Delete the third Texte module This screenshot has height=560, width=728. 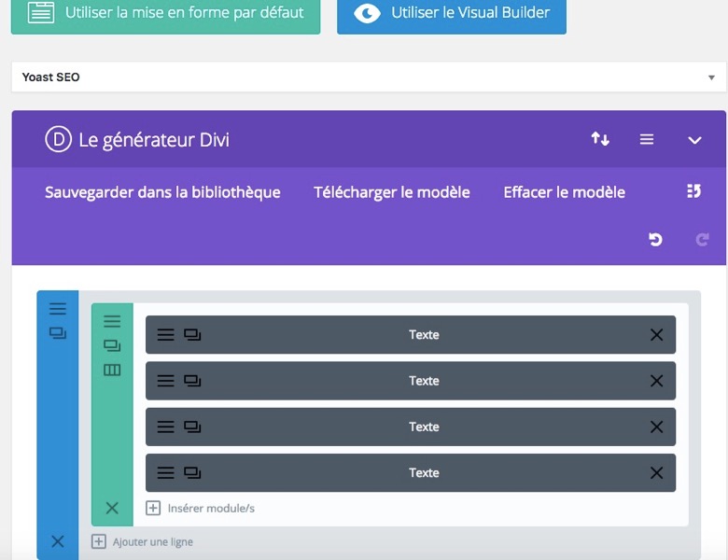coord(656,427)
